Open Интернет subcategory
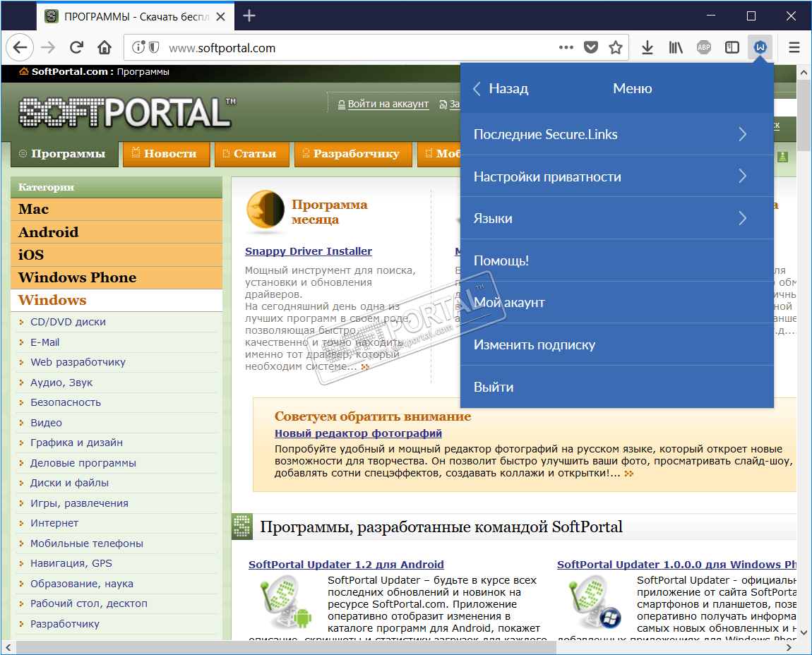 pos(54,523)
